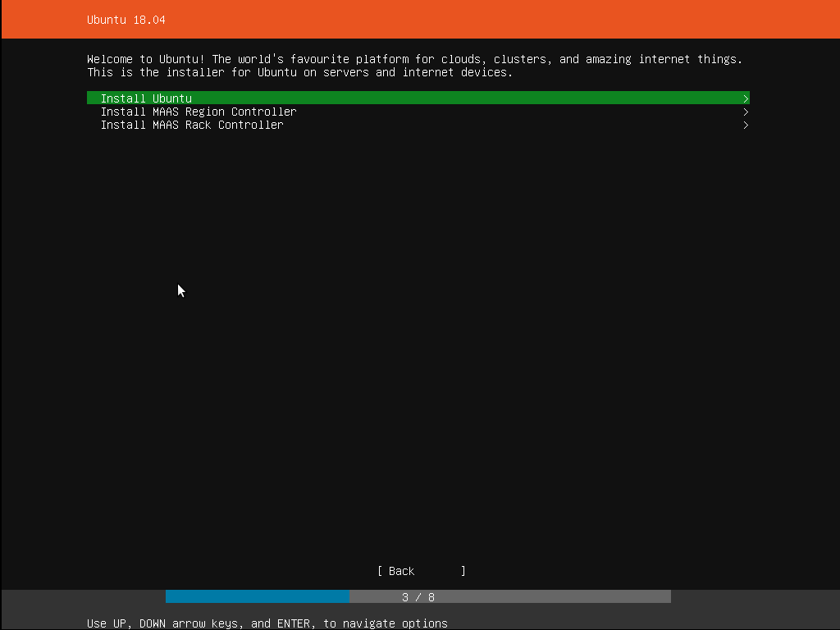The width and height of the screenshot is (840, 630).
Task: Click the arrow icon on Install Ubuntu row
Action: tap(745, 98)
